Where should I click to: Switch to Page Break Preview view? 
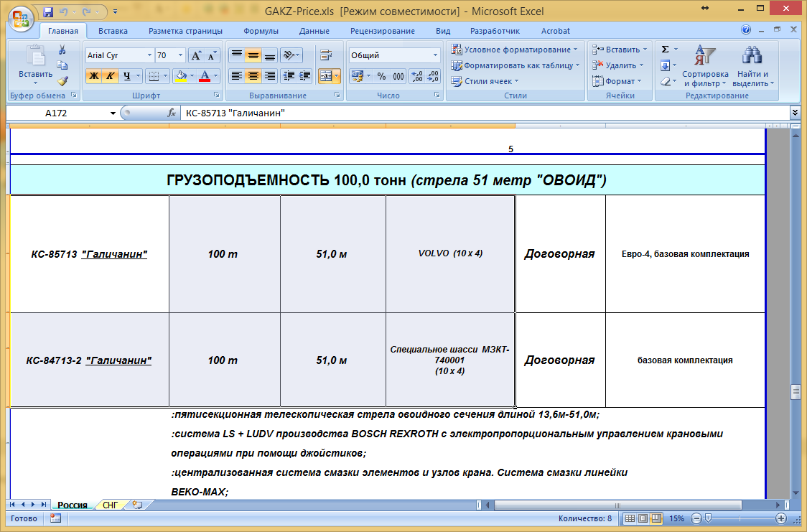tap(656, 518)
